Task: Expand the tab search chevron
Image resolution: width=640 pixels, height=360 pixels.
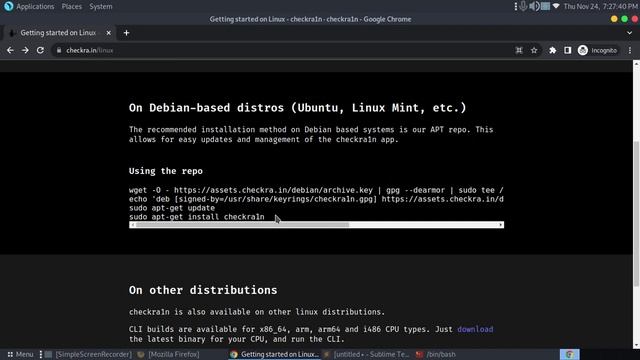Action: pyautogui.click(x=629, y=33)
